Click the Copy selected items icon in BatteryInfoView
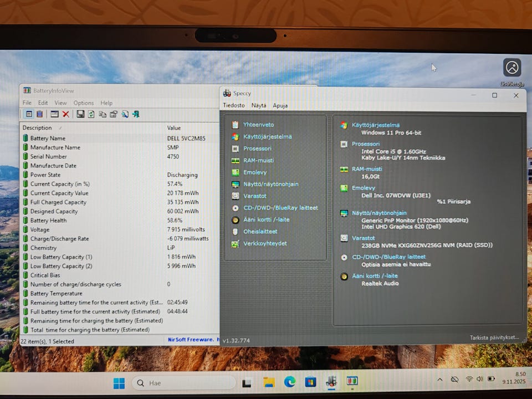The image size is (532, 399). pos(103,114)
